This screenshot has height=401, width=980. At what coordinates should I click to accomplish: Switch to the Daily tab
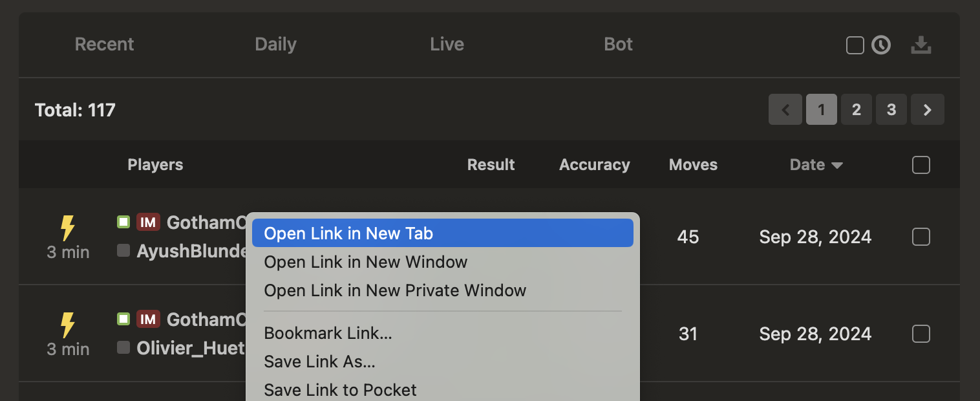[275, 45]
